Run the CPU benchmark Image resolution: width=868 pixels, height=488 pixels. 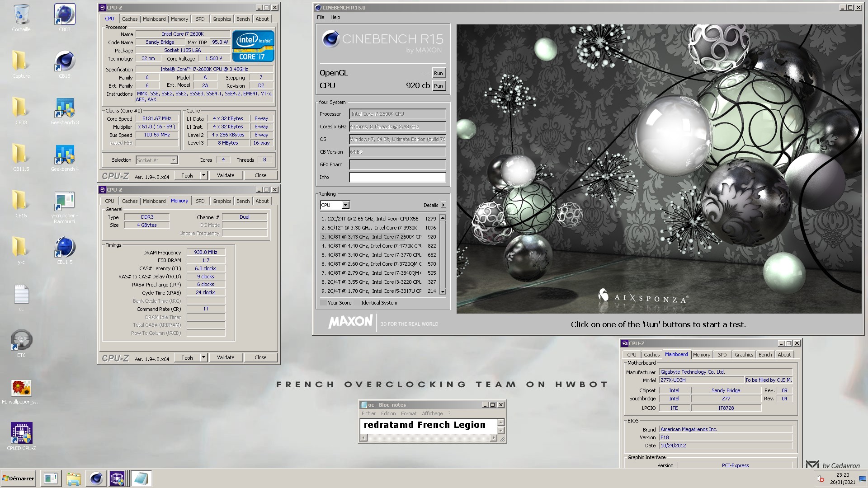[439, 86]
